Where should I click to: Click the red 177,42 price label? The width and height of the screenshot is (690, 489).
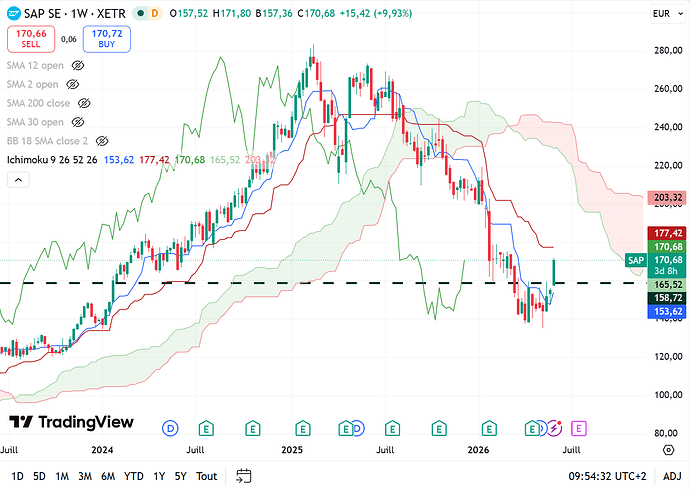click(667, 233)
